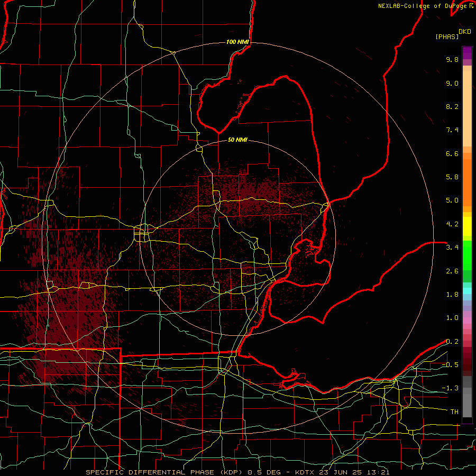Click the [PHAS] legend heading
476x476 pixels.
[x=447, y=36]
